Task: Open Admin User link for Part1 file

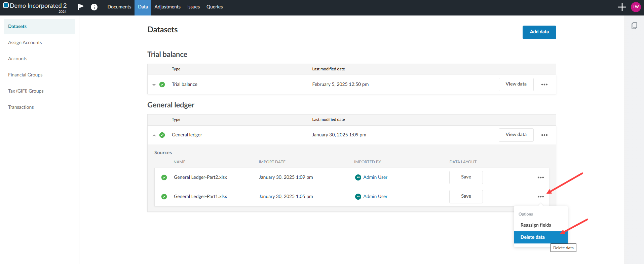Action: [x=375, y=196]
